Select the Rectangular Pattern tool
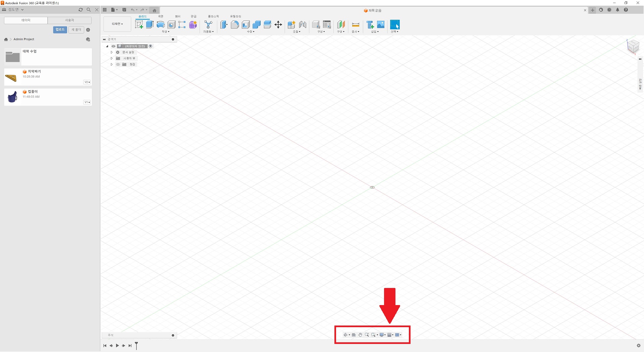This screenshot has height=352, width=644. coord(182,24)
